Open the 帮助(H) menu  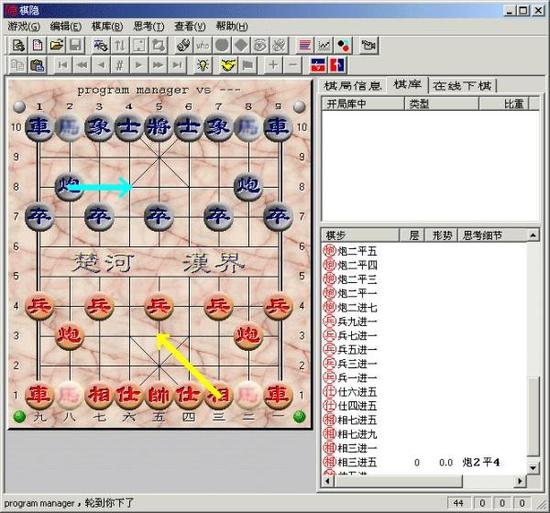tap(232, 26)
